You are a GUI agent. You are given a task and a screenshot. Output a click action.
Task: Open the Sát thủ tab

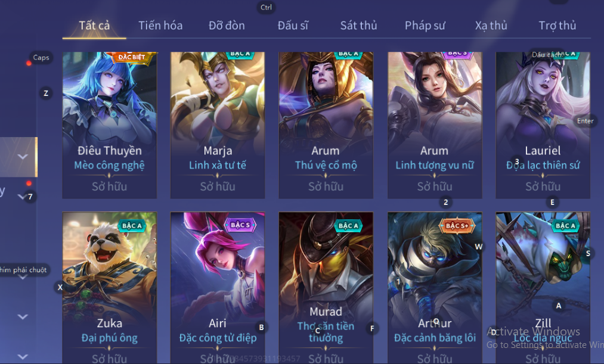(358, 26)
